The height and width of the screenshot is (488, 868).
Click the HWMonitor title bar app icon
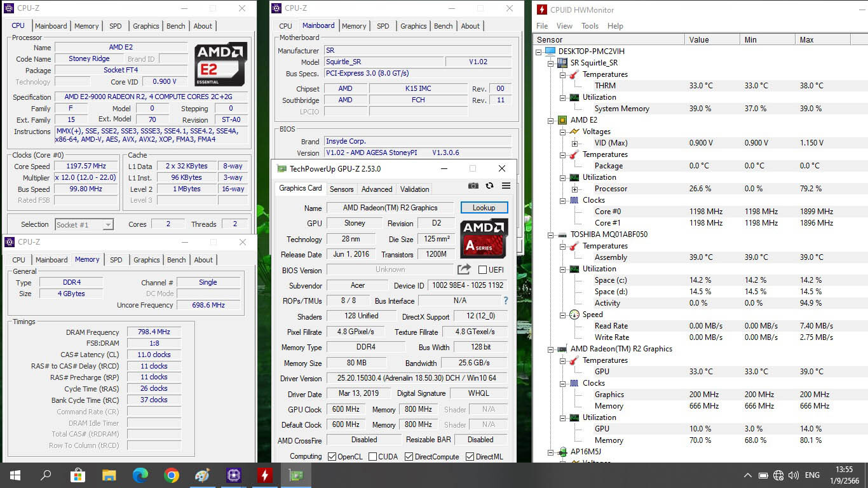pos(541,10)
